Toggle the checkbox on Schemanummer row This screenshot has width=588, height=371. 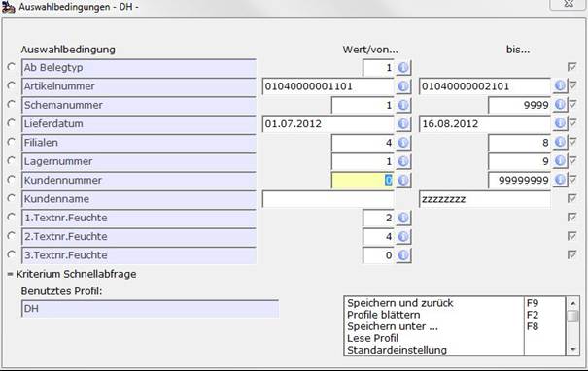pyautogui.click(x=572, y=105)
